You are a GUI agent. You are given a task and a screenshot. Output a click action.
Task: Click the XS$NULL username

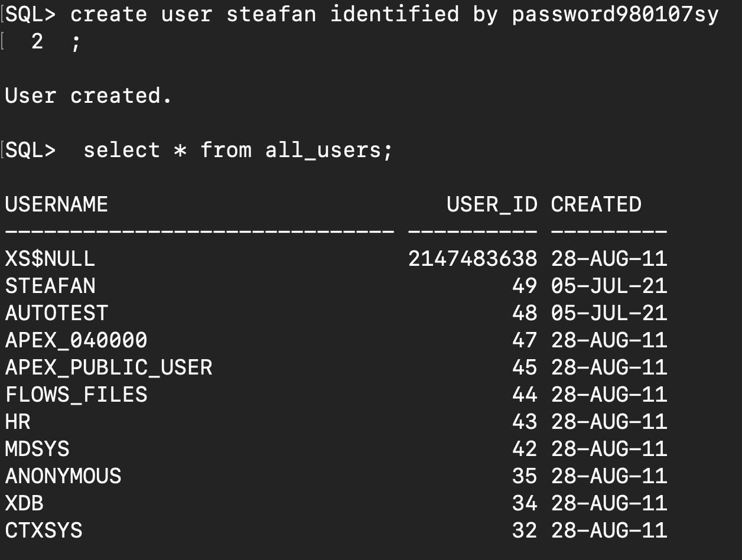[x=50, y=259]
